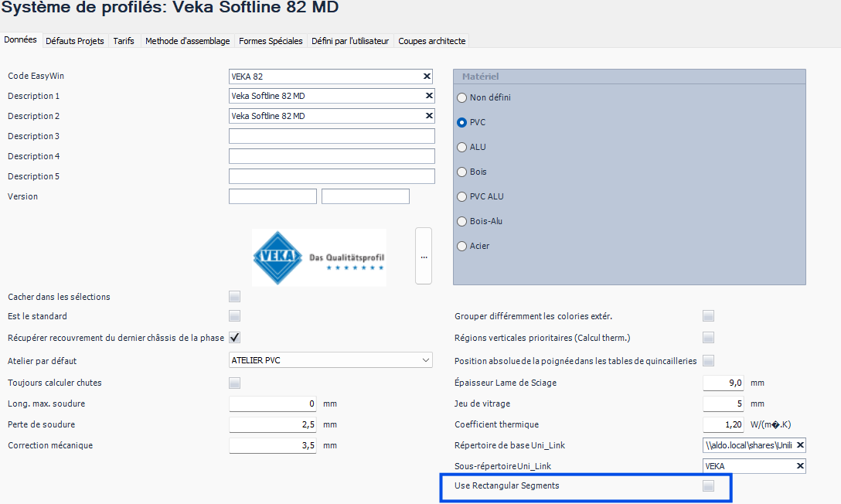Select the Bois-Alu material option
This screenshot has width=841, height=504.
click(x=461, y=221)
